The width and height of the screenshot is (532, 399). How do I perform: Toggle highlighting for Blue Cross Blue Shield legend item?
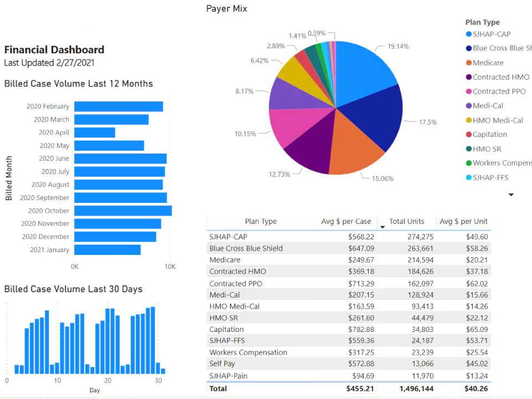(468, 48)
